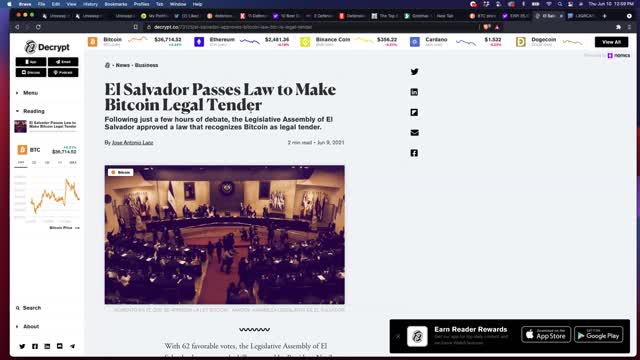Click the Search field in sidebar
Screen dimensions: 640x360
pyautogui.click(x=29, y=308)
